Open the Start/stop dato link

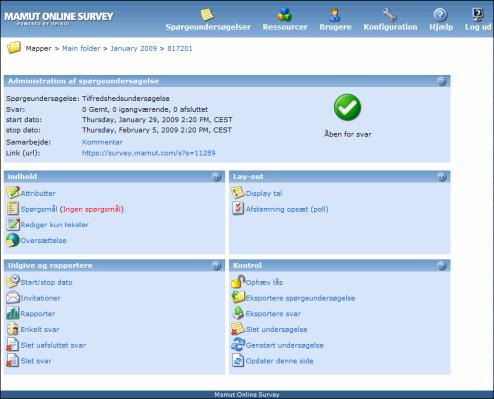click(x=46, y=282)
